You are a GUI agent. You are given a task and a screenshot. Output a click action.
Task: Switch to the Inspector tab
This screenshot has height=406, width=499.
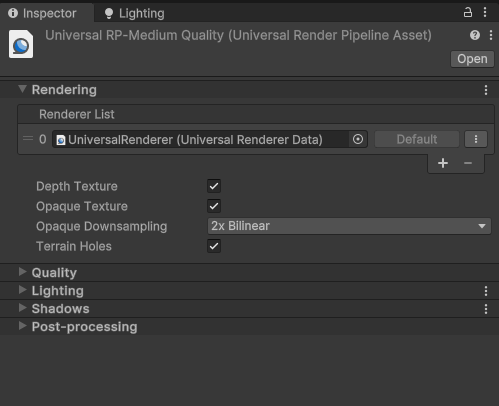(47, 13)
